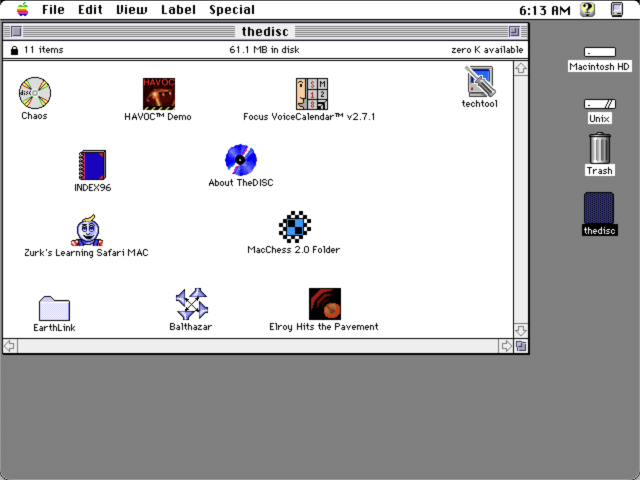This screenshot has height=480, width=640.
Task: Select the HAVOC Demo icon
Action: tap(159, 94)
